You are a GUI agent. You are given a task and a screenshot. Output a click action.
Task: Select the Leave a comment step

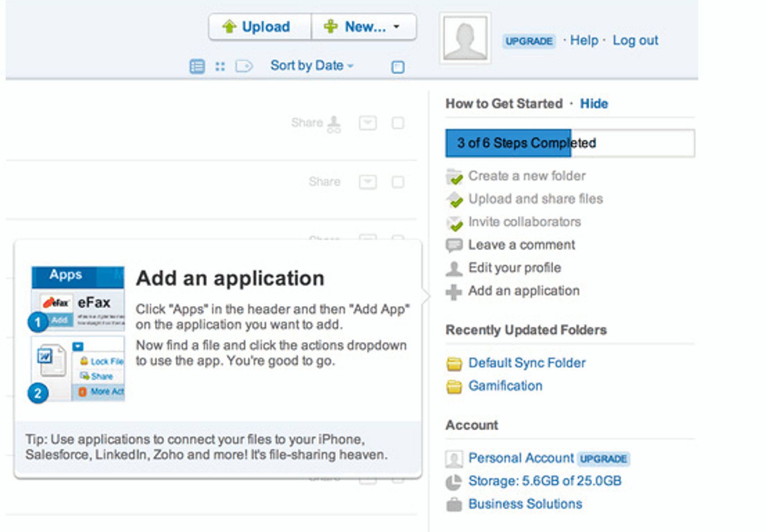point(521,245)
